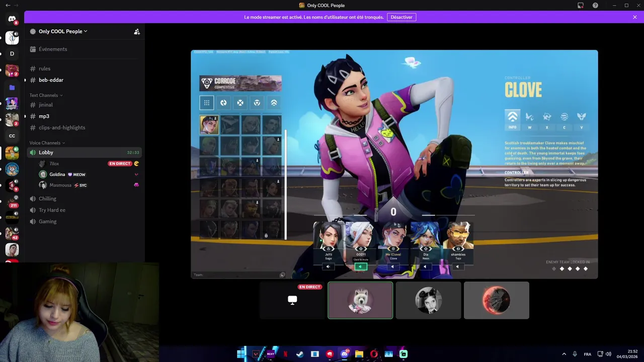Select all-agents grid filter icon
The width and height of the screenshot is (644, 362).
click(207, 103)
